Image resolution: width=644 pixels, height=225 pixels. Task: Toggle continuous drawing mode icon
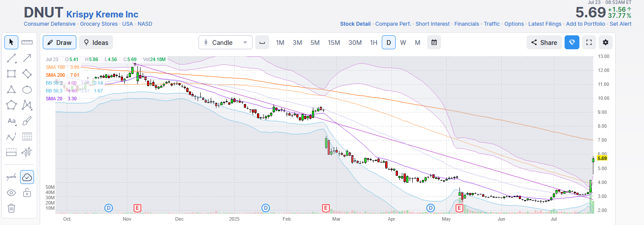click(11, 177)
